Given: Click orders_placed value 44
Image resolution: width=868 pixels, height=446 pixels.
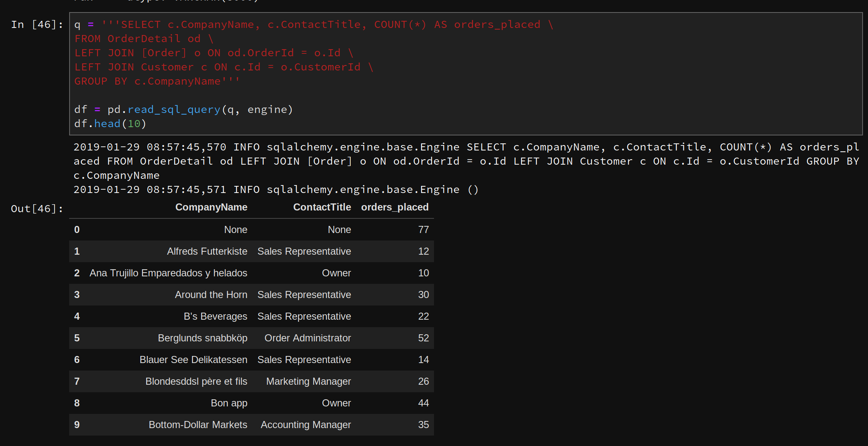Looking at the screenshot, I should 424,403.
